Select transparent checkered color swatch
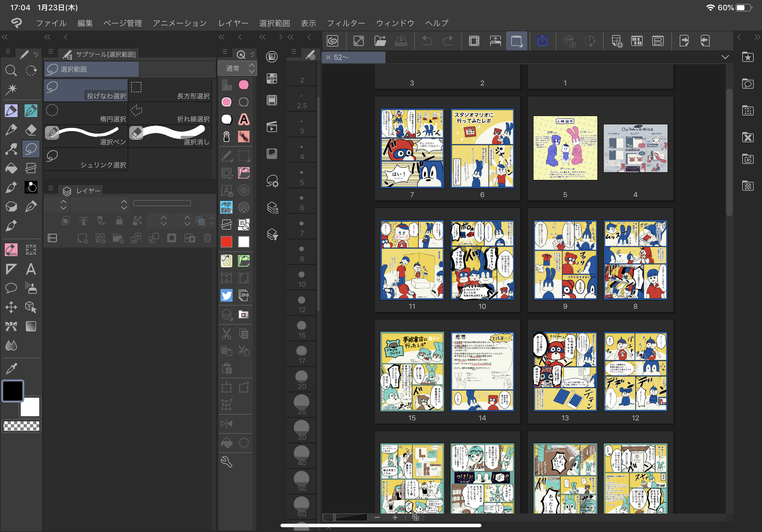The image size is (762, 532). click(22, 426)
